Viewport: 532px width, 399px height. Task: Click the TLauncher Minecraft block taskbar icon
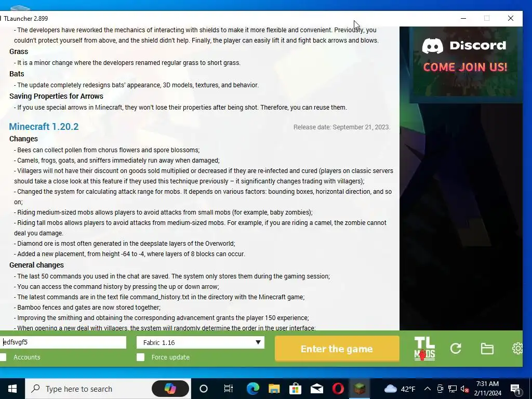360,389
